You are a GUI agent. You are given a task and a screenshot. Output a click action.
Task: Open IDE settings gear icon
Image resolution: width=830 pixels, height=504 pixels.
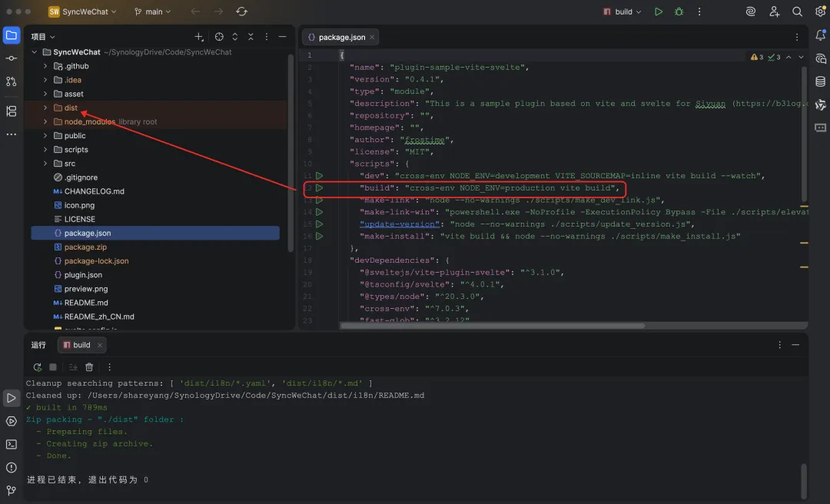pyautogui.click(x=821, y=12)
